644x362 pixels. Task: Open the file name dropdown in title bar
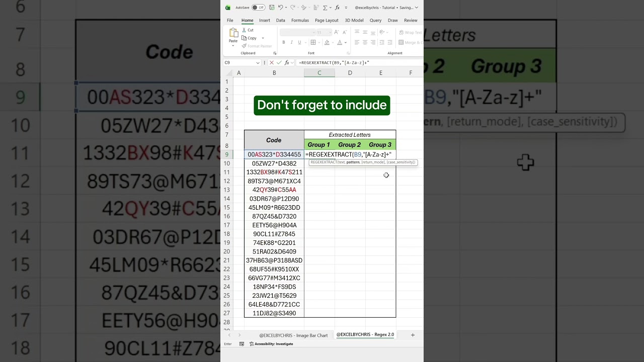(x=416, y=8)
